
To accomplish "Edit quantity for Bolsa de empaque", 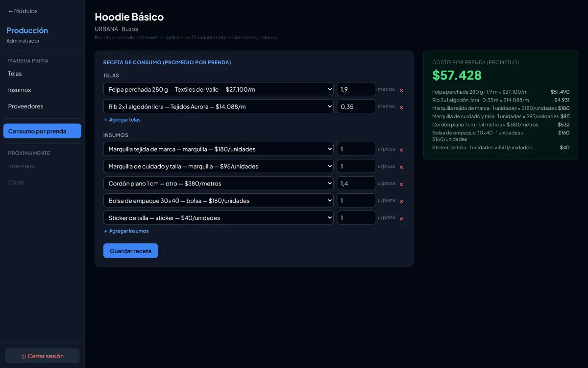I will pos(356,201).
